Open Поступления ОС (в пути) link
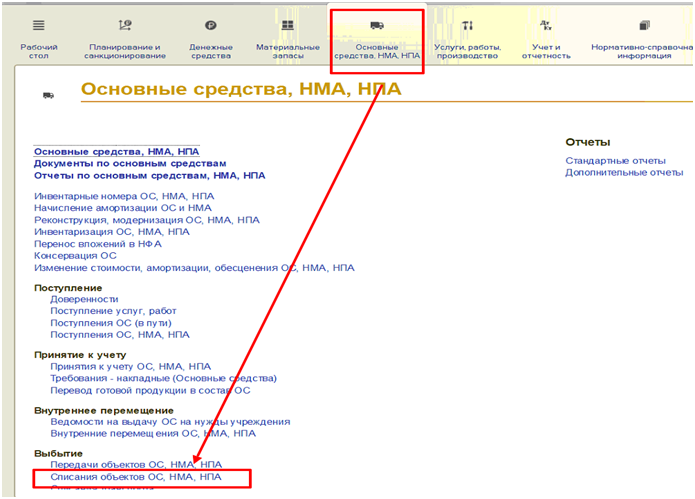The width and height of the screenshot is (695, 499). pos(111,323)
